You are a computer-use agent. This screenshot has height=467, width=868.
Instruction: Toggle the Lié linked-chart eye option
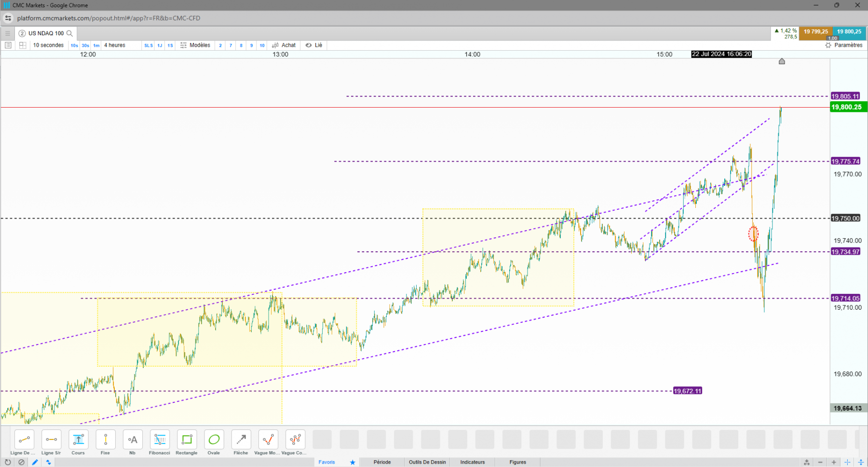(313, 45)
